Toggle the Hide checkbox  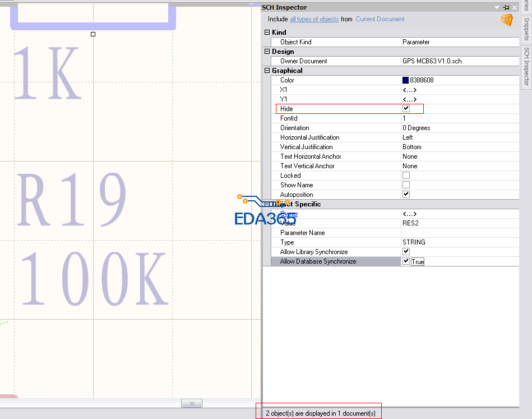pyautogui.click(x=406, y=109)
